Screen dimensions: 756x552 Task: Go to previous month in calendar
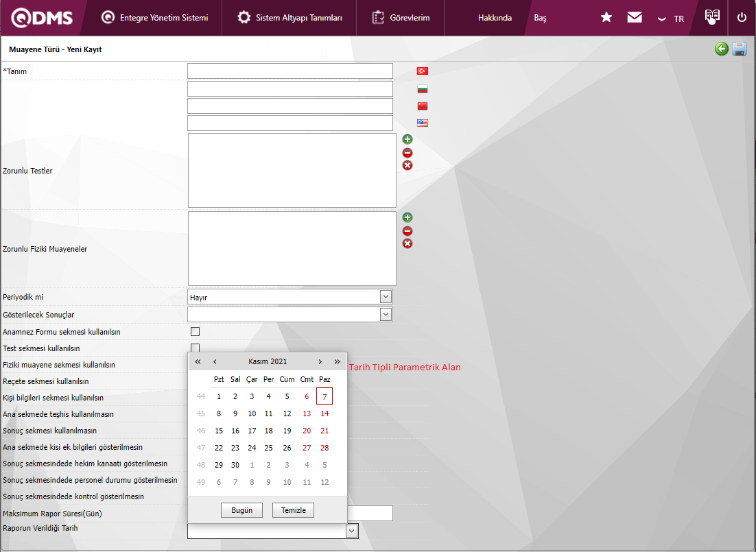(215, 361)
